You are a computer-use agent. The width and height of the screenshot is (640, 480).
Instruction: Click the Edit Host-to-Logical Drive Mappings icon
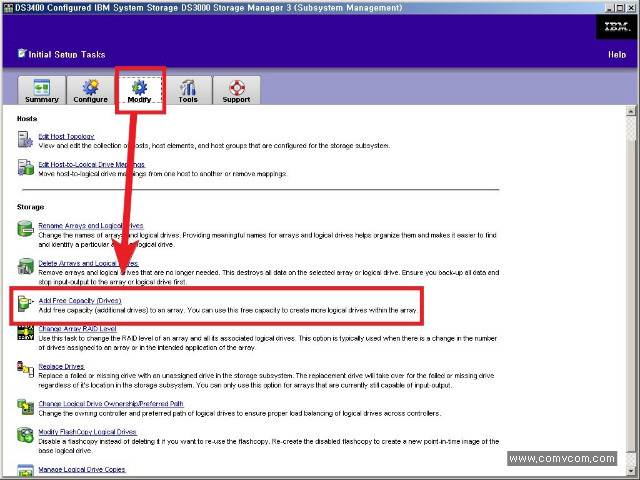point(25,167)
